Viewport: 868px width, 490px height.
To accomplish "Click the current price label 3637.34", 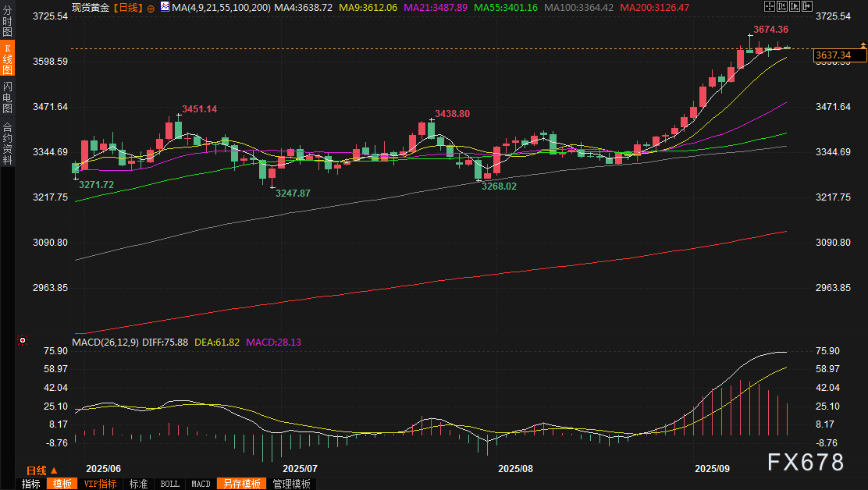I will [x=838, y=55].
